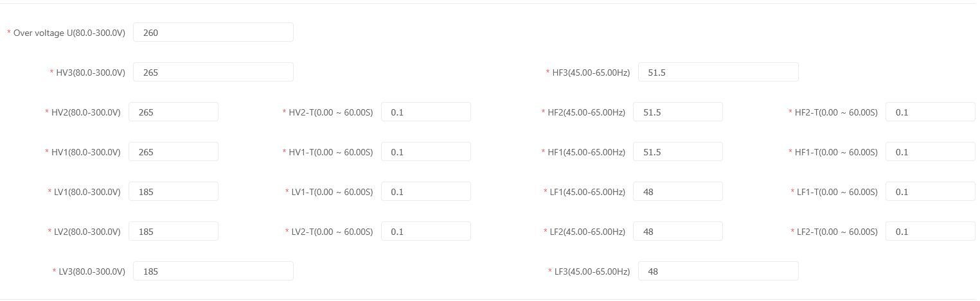Click the LF1-T time input field
Screen dimensions: 980x301
coord(930,192)
